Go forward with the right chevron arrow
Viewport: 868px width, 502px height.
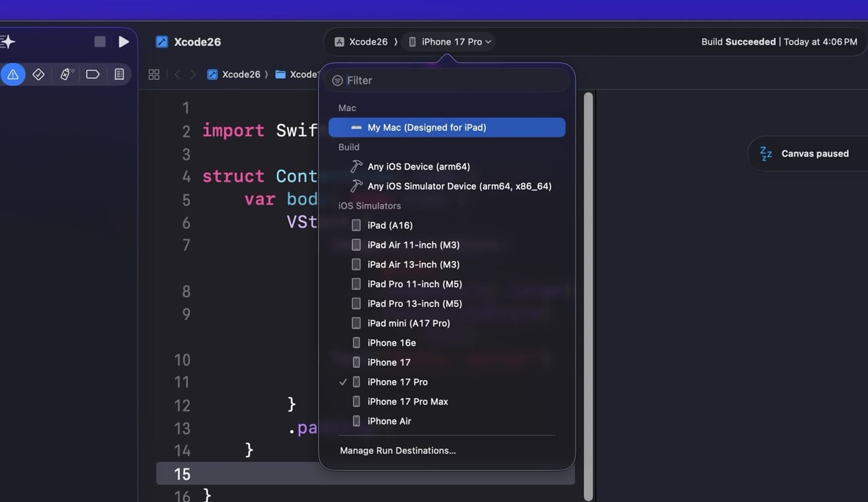point(193,75)
